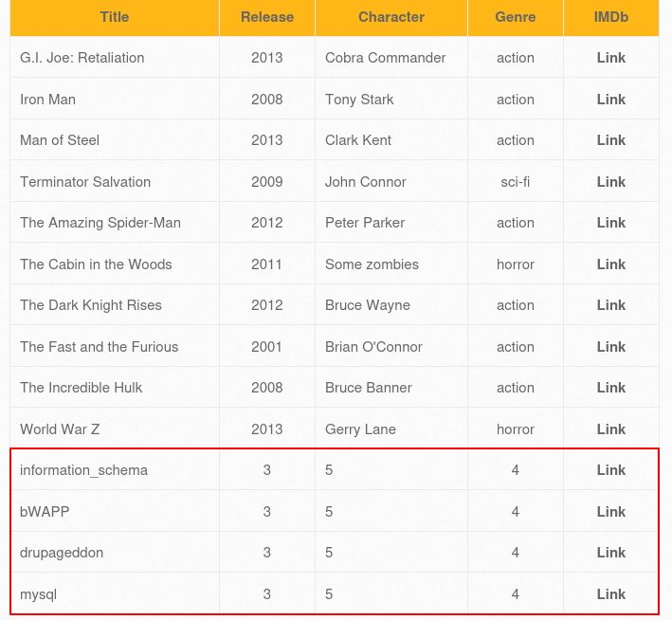Open IMDb Link for Man of Steel

(x=610, y=140)
